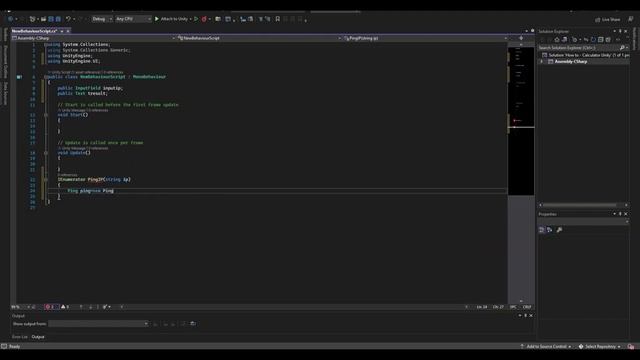This screenshot has width=640, height=360.
Task: Collapse the NewBehaviourScript class outline
Action: (x=46, y=77)
